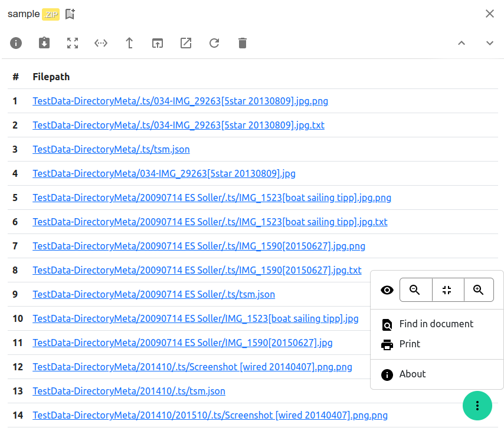Open the archive in a new window
Image resolution: width=504 pixels, height=431 pixels.
coord(185,43)
